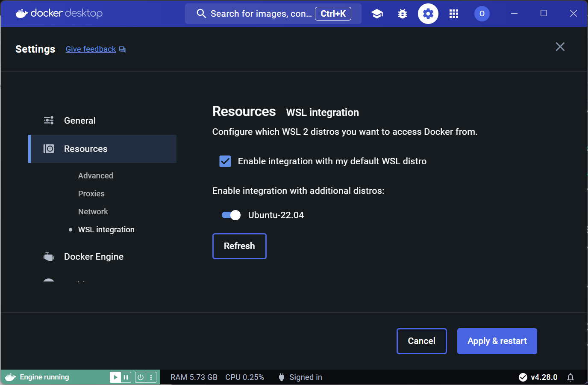Click the Engine running status label
Viewport: 588px width, 385px height.
pos(44,377)
